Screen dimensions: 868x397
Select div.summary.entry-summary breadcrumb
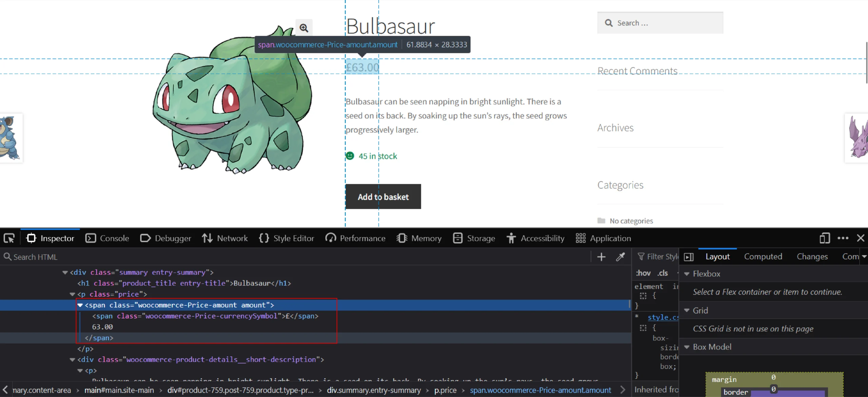(x=374, y=390)
